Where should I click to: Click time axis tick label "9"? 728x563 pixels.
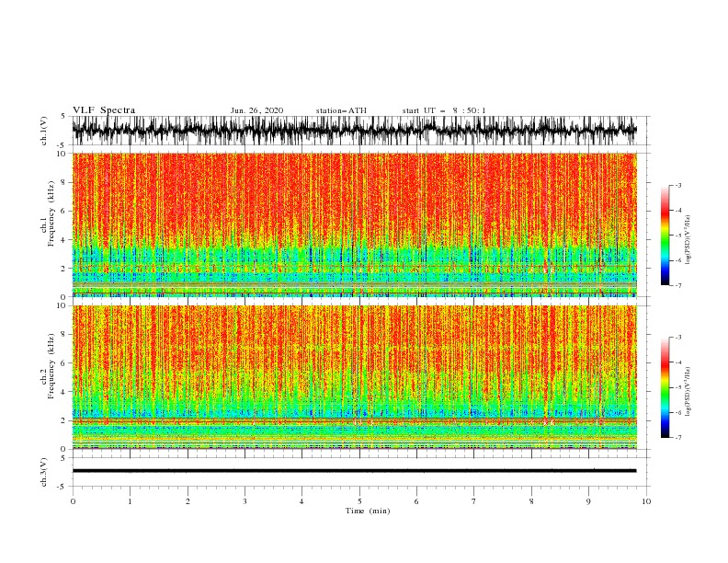coord(588,501)
